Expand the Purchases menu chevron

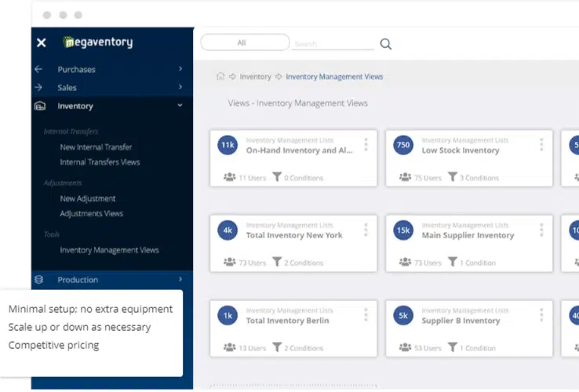(180, 69)
